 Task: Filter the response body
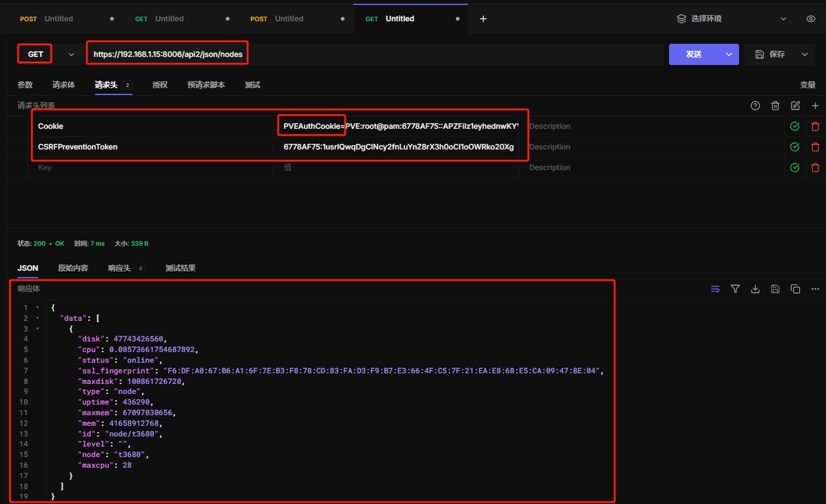735,289
